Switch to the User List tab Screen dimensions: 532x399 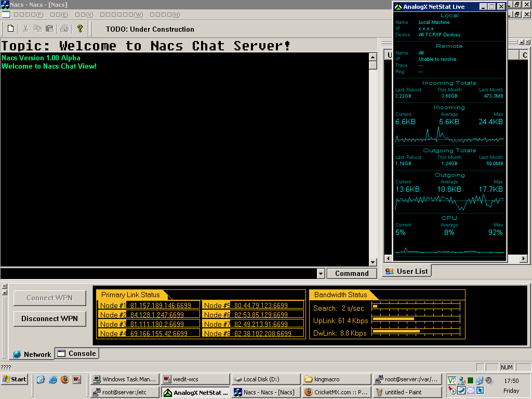407,271
